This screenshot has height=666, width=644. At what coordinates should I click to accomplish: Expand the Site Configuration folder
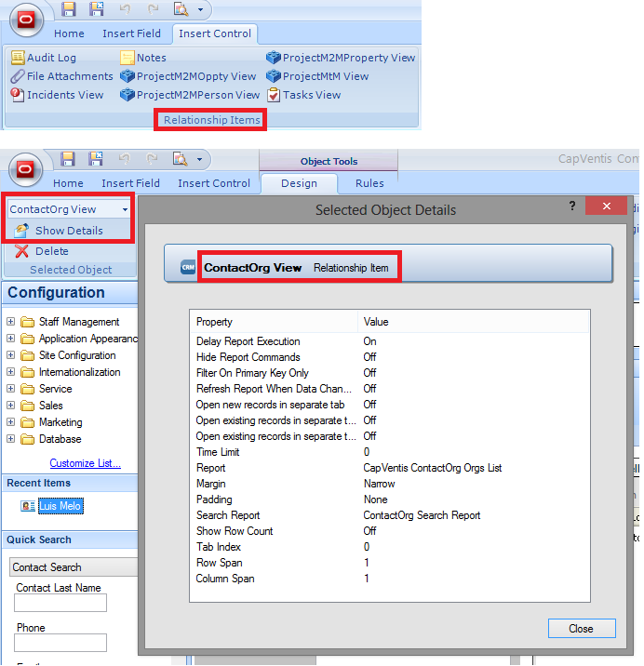[x=11, y=355]
